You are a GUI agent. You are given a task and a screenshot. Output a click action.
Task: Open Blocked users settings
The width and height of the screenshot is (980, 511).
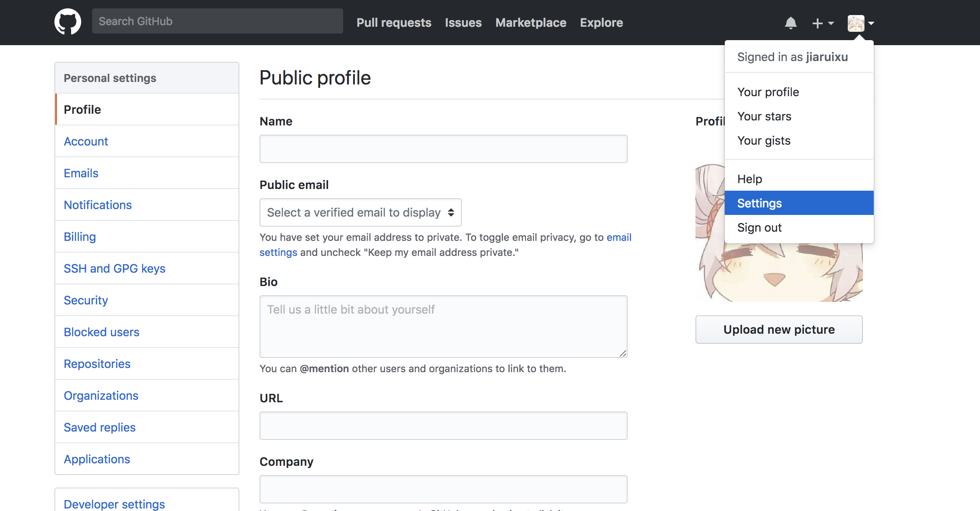[x=147, y=332]
